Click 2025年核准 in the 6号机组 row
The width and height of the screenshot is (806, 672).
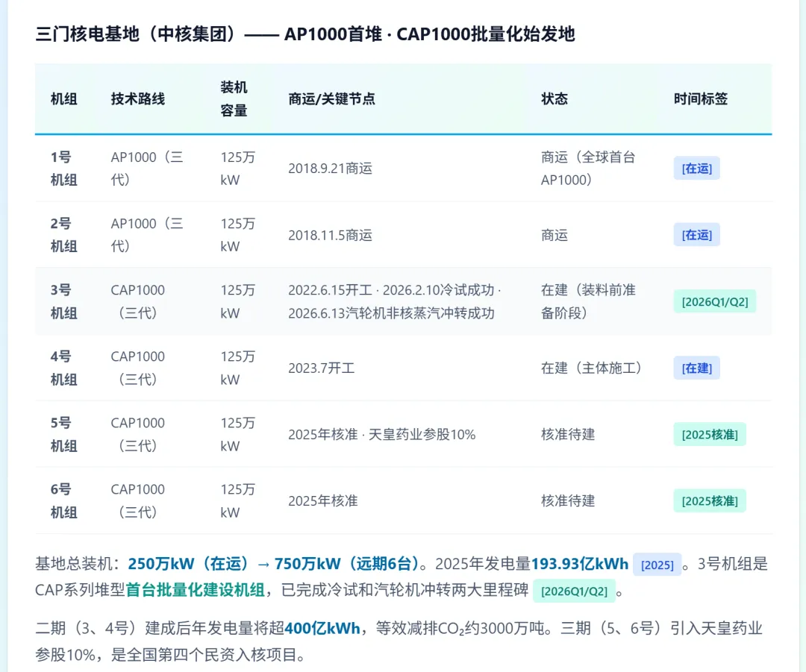pyautogui.click(x=323, y=501)
